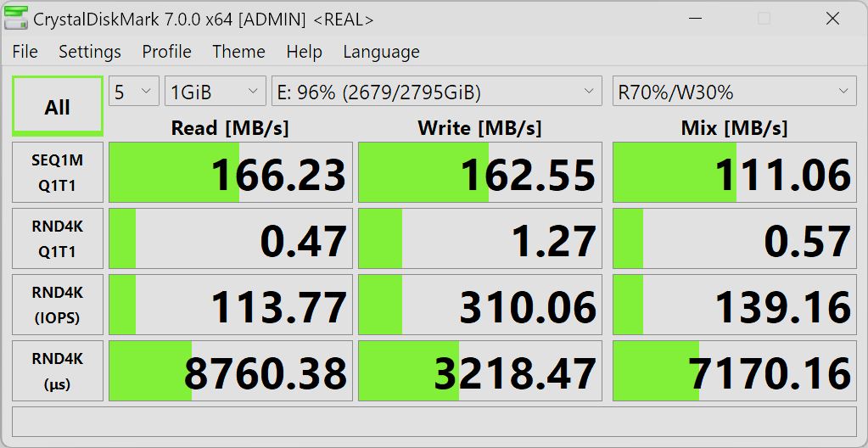Run the SEQ1M Q1T1 test button
868x448 pixels.
pos(58,172)
